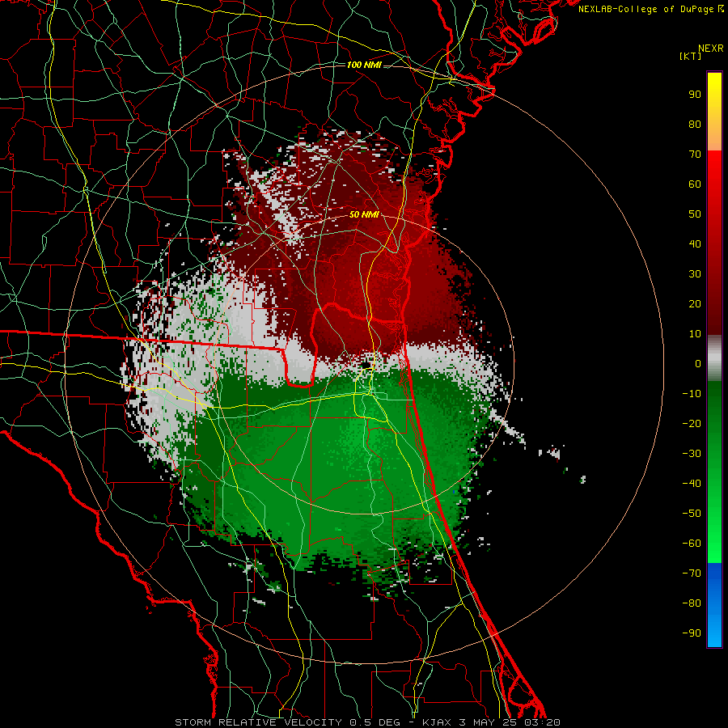The width and height of the screenshot is (728, 728).
Task: Click the gray zero-velocity segment of the color bar
Action: pos(714,358)
